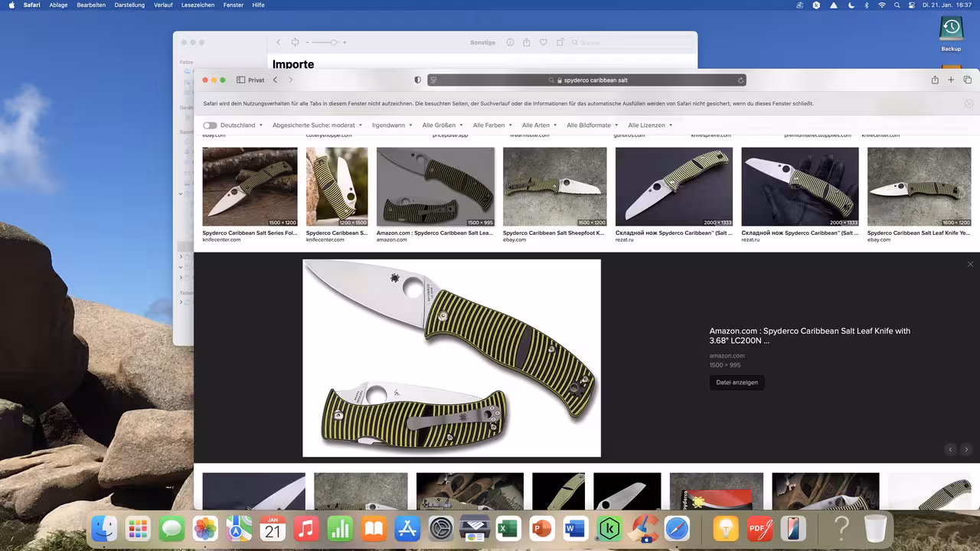Click the info icon in Photos window

pyautogui.click(x=510, y=42)
